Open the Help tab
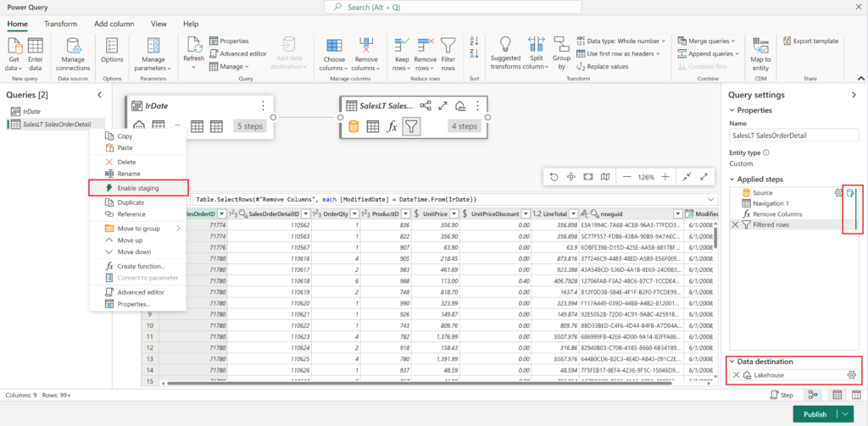 [x=191, y=24]
